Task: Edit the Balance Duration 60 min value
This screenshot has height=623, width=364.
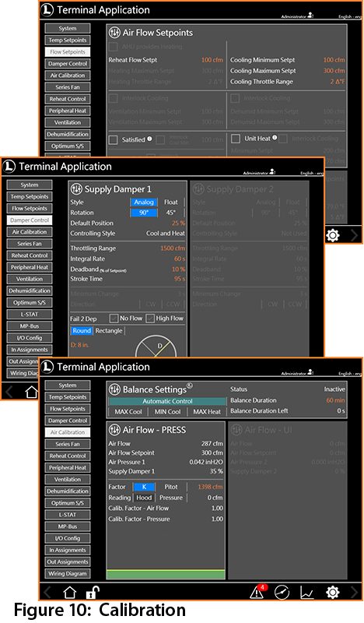Action: [335, 400]
